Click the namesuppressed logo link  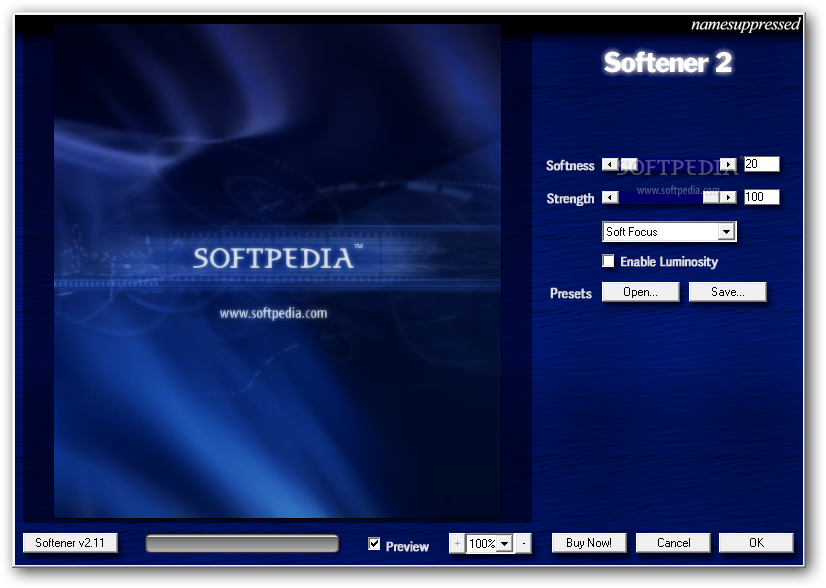click(745, 25)
